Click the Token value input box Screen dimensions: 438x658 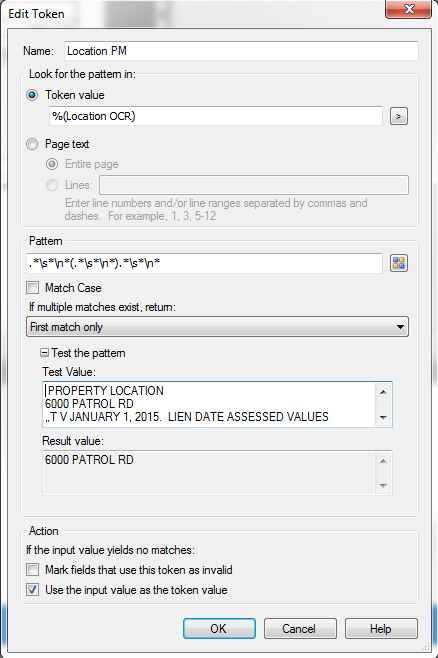point(216,116)
